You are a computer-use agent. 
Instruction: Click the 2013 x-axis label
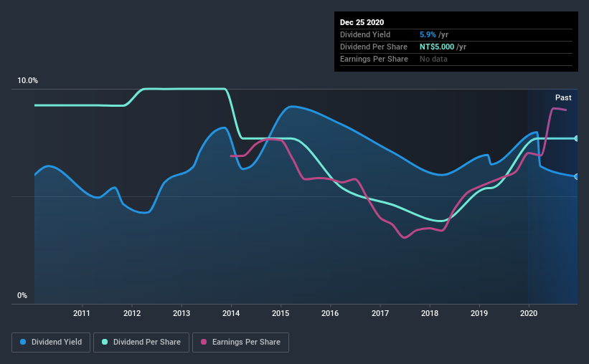click(182, 313)
